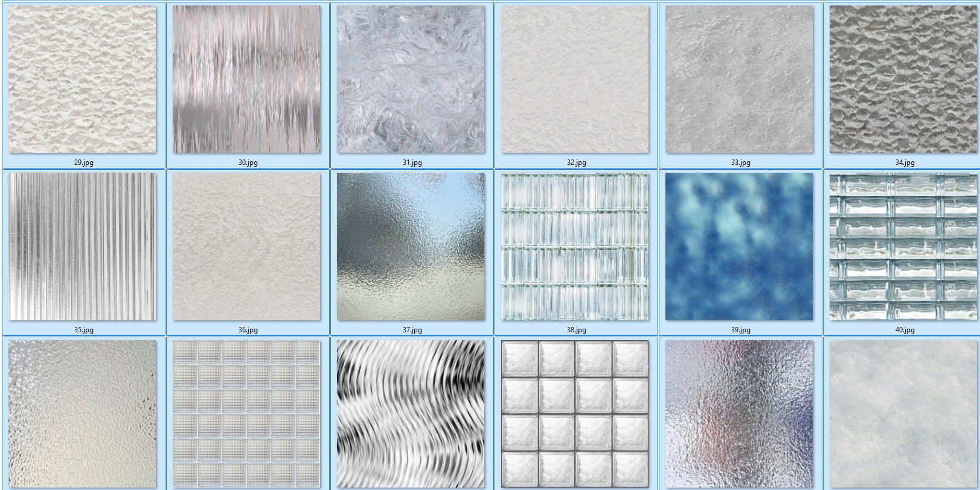Select the 33.jpg gray rough glass thumbnail
Viewport: 980px width, 490px height.
[740, 80]
